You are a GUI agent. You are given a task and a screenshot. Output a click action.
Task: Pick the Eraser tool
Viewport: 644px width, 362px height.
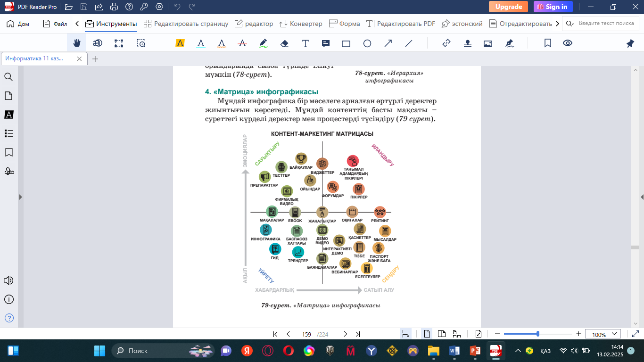click(284, 43)
